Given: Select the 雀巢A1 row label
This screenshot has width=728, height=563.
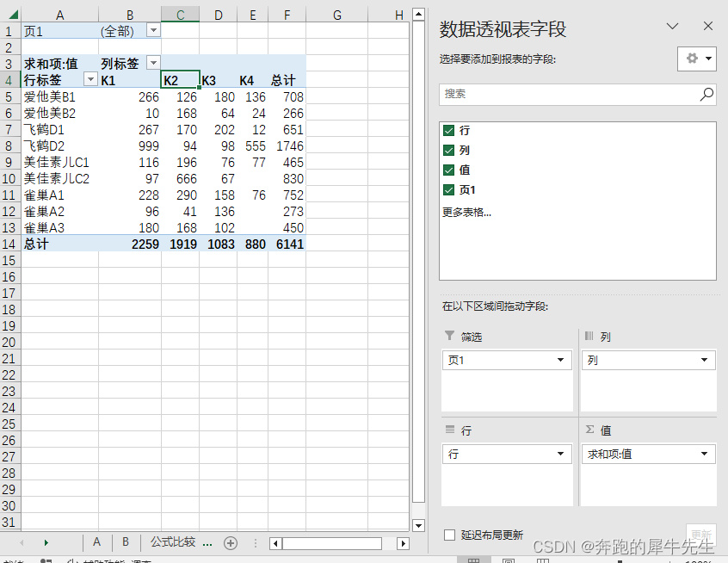Looking at the screenshot, I should coord(60,195).
